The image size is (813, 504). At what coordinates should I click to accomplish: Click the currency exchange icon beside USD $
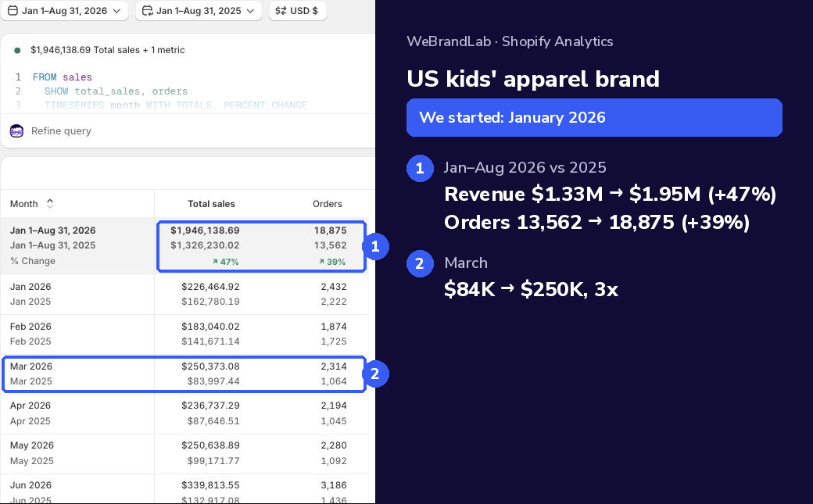tap(281, 10)
